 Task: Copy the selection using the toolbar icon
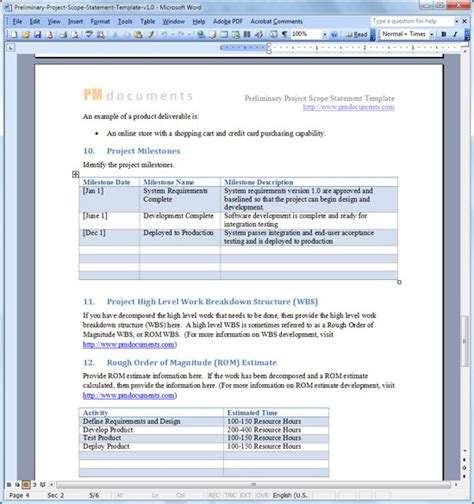pos(127,34)
